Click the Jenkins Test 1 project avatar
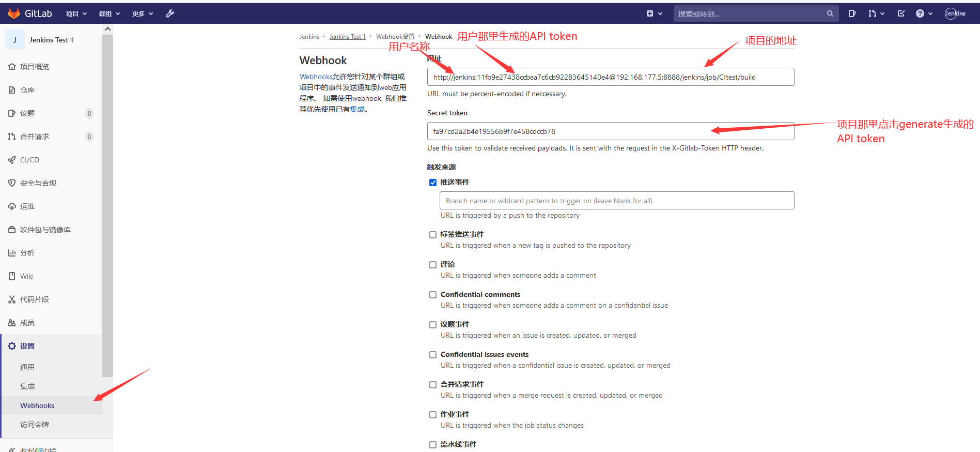The image size is (980, 452). point(15,40)
